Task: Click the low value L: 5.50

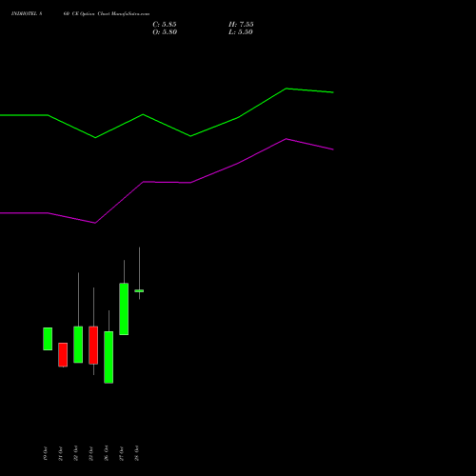Action: [x=241, y=32]
